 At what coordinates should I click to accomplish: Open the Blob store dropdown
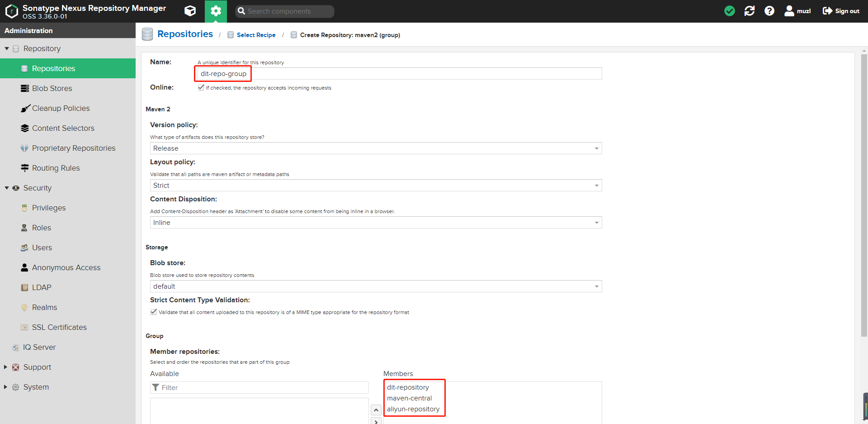point(376,286)
